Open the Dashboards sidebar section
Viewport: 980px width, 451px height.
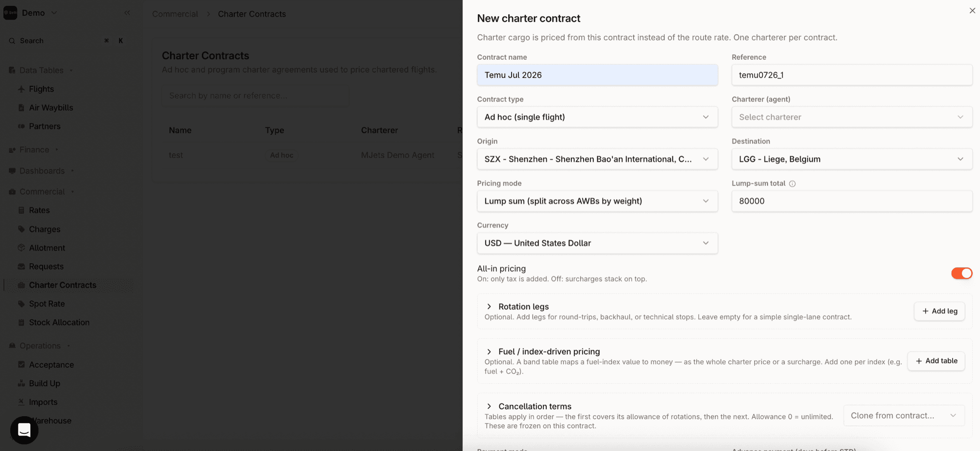click(x=42, y=171)
